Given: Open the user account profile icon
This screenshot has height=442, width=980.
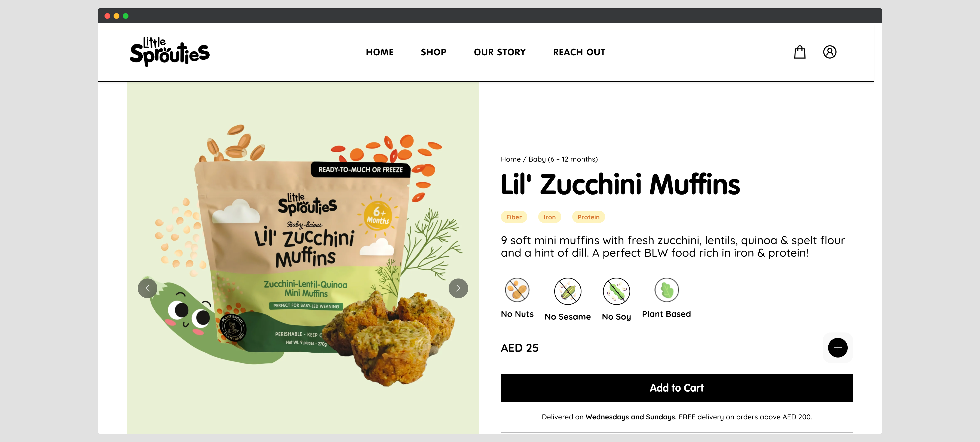Looking at the screenshot, I should coord(829,52).
